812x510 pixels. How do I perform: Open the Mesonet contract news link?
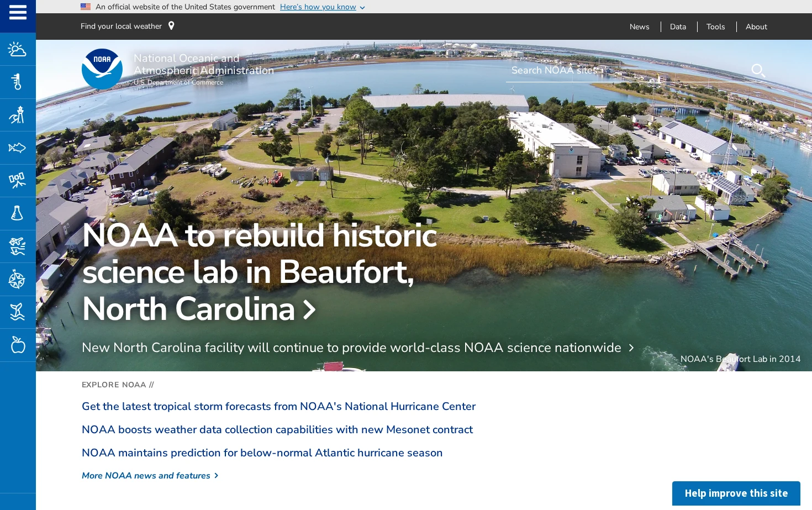click(277, 430)
